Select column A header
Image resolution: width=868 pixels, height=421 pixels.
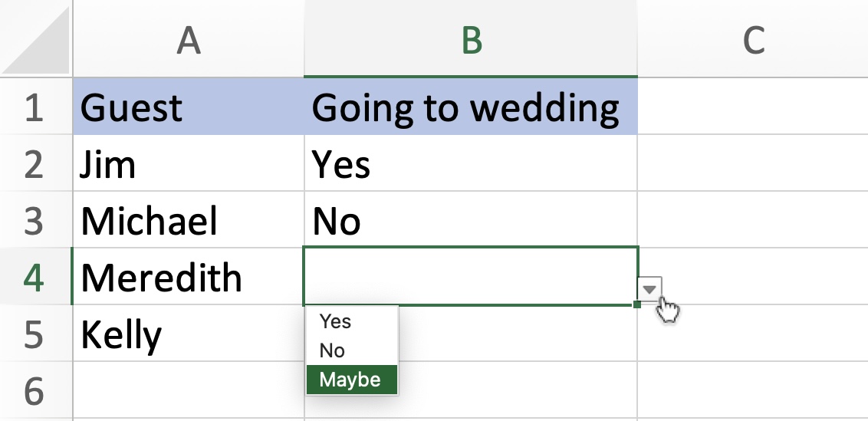[188, 39]
